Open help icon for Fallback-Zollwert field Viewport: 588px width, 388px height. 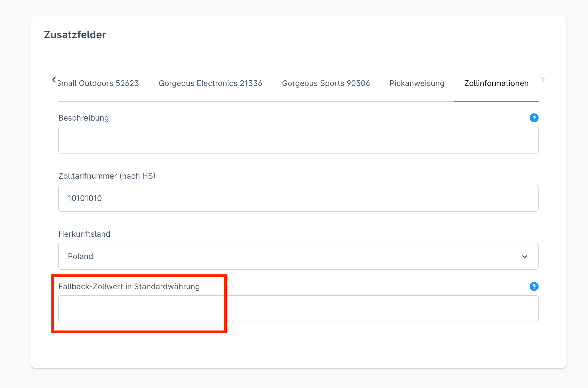click(x=534, y=286)
